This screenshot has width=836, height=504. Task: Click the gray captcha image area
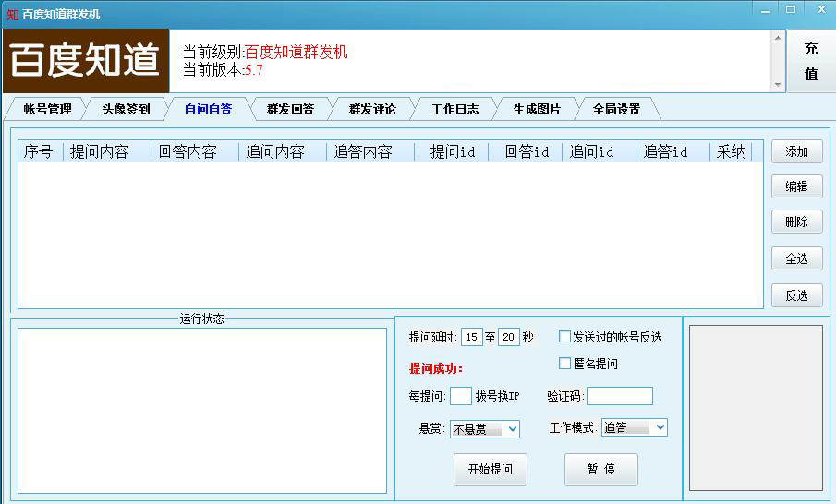756,408
